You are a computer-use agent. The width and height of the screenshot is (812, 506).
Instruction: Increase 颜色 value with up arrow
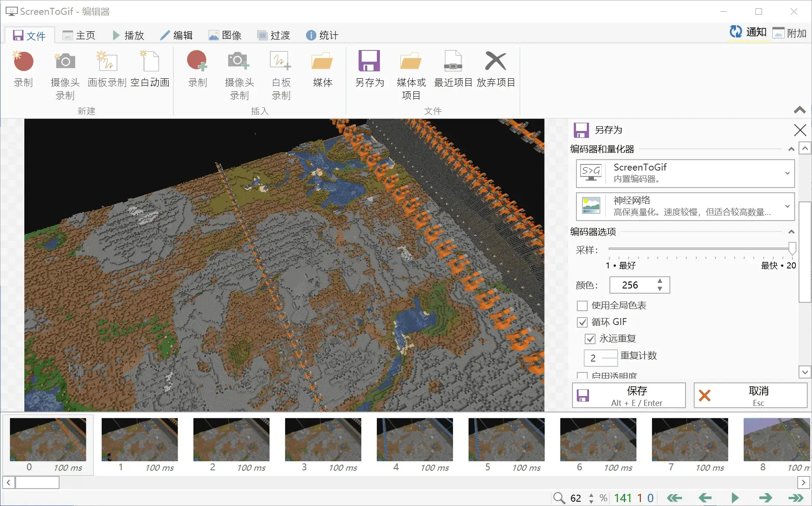coord(660,281)
